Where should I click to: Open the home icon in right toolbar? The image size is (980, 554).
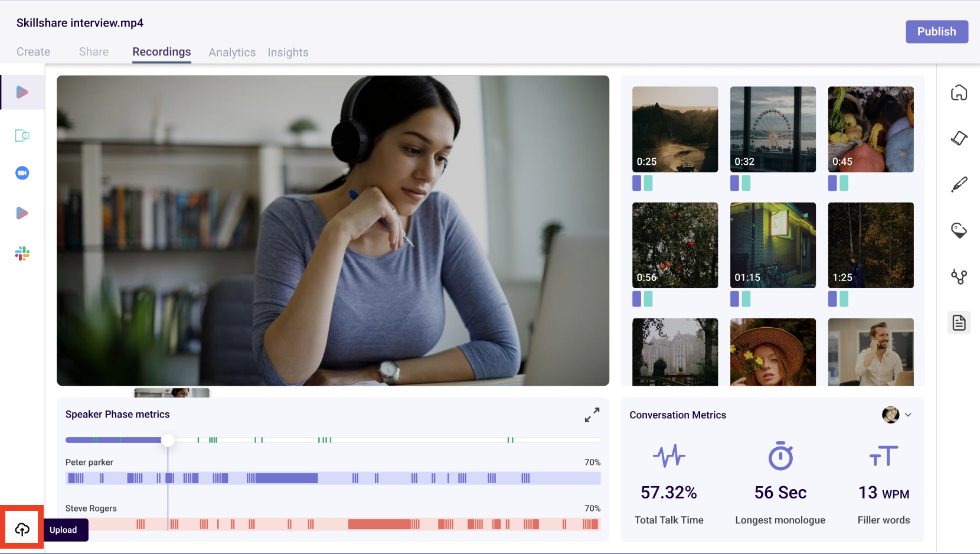pos(959,93)
